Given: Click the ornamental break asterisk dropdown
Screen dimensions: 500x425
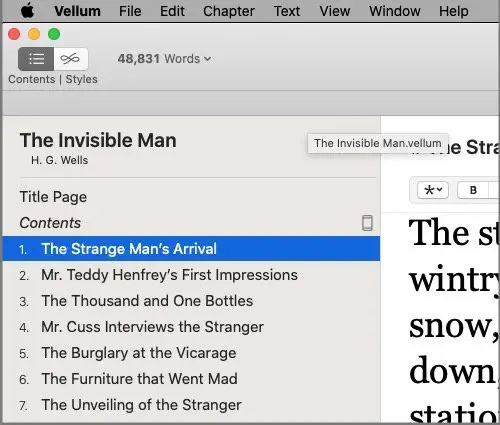Looking at the screenshot, I should tap(433, 190).
